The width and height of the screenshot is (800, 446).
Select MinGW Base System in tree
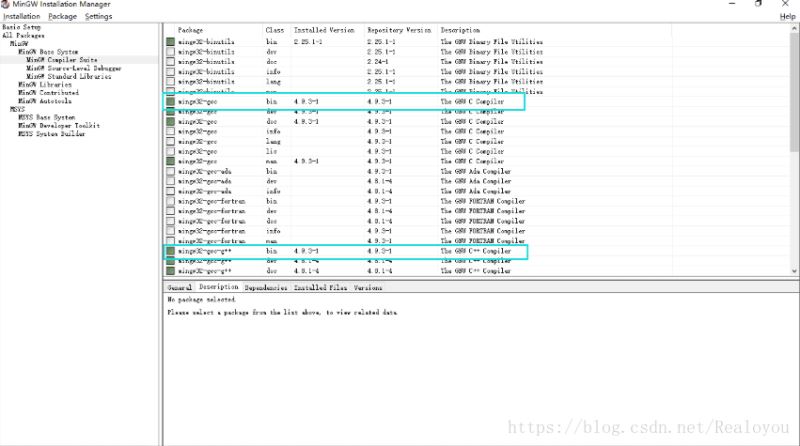click(48, 52)
